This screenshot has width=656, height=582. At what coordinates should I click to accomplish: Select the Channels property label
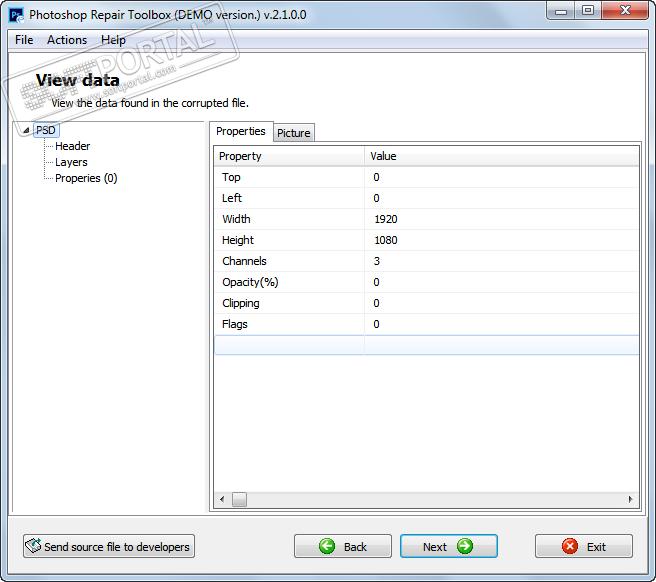coord(244,261)
